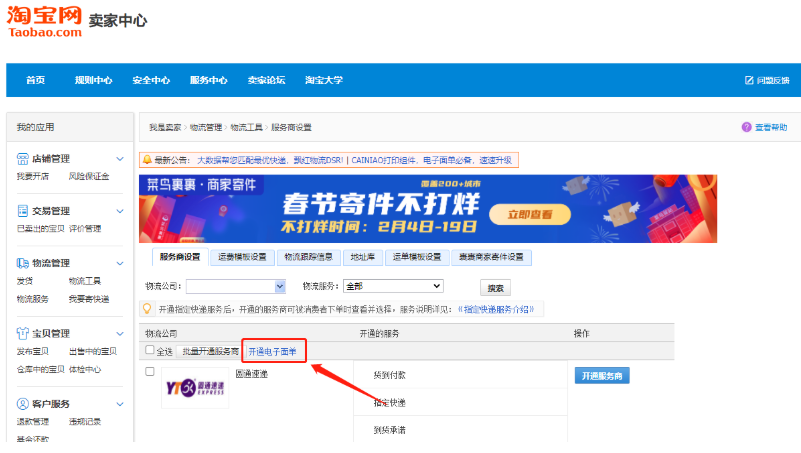This screenshot has width=801, height=453.
Task: Click 我要寄快递 in sidebar
Action: click(89, 299)
